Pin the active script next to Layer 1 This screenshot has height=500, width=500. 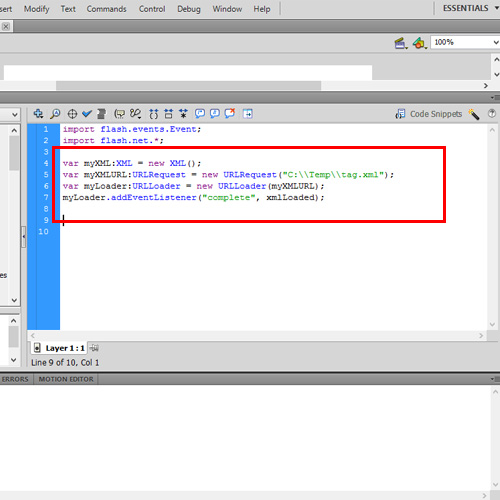pos(94,348)
